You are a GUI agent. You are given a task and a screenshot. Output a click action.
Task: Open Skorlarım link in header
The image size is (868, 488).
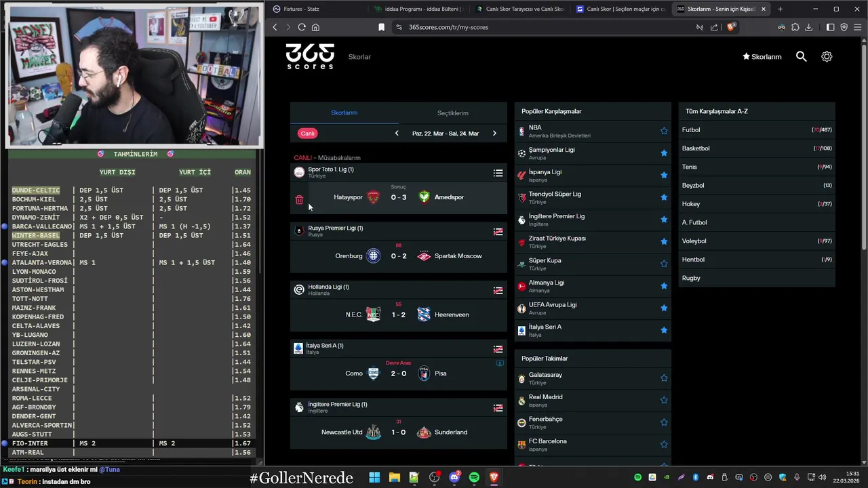pyautogui.click(x=762, y=57)
